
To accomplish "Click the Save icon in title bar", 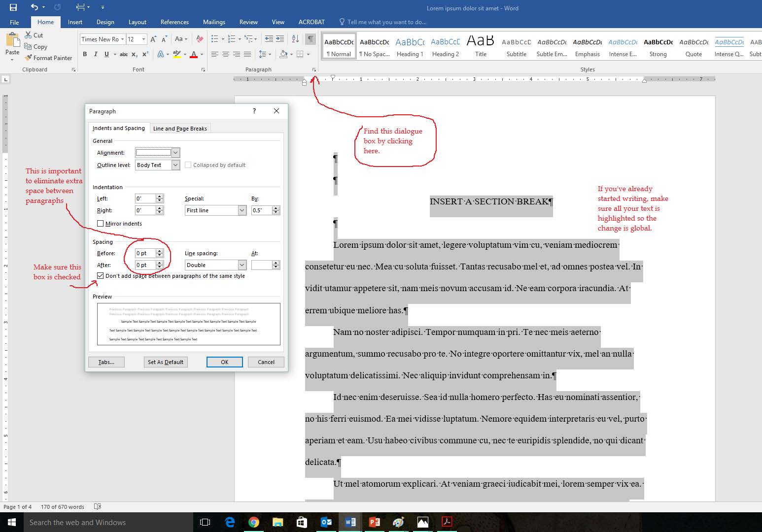I will pos(13,7).
